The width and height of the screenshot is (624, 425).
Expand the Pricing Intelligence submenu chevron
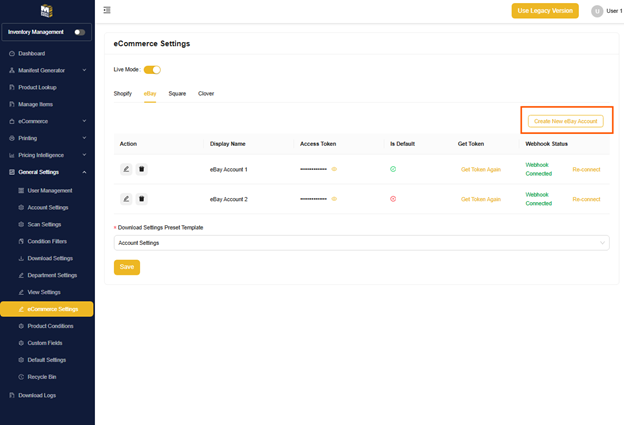[84, 155]
